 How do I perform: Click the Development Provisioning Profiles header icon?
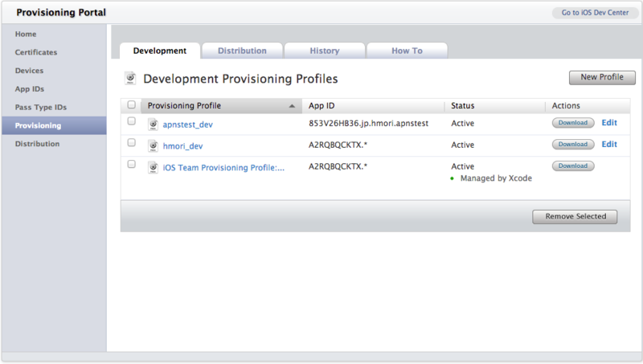click(130, 78)
